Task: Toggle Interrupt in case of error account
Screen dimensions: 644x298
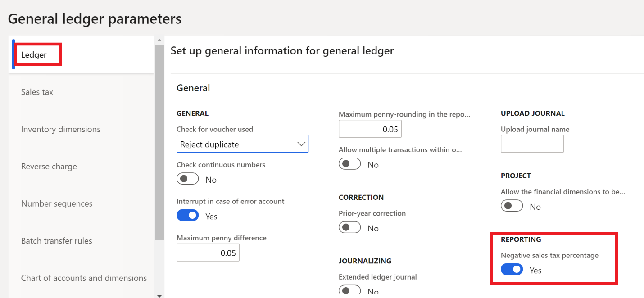Action: point(188,216)
